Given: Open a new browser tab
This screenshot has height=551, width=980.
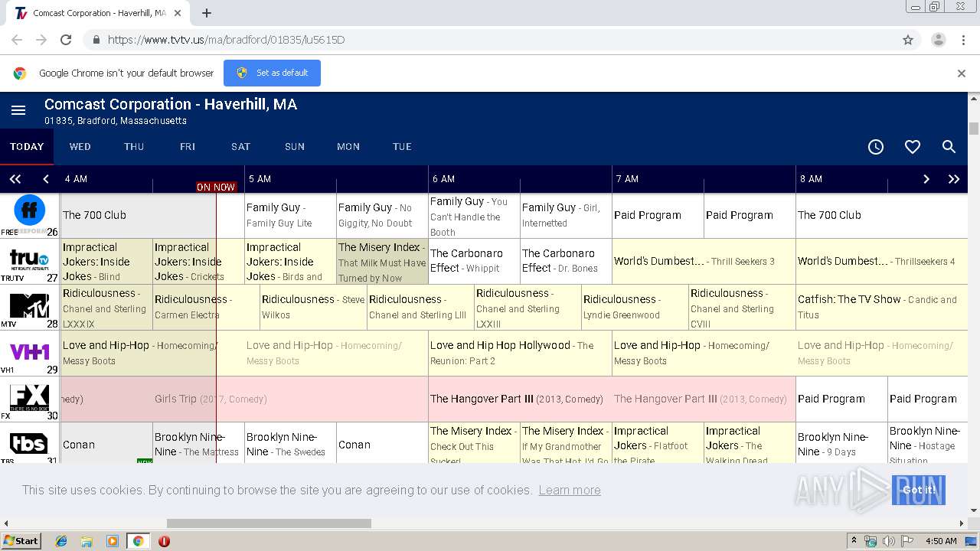Looking at the screenshot, I should point(207,13).
